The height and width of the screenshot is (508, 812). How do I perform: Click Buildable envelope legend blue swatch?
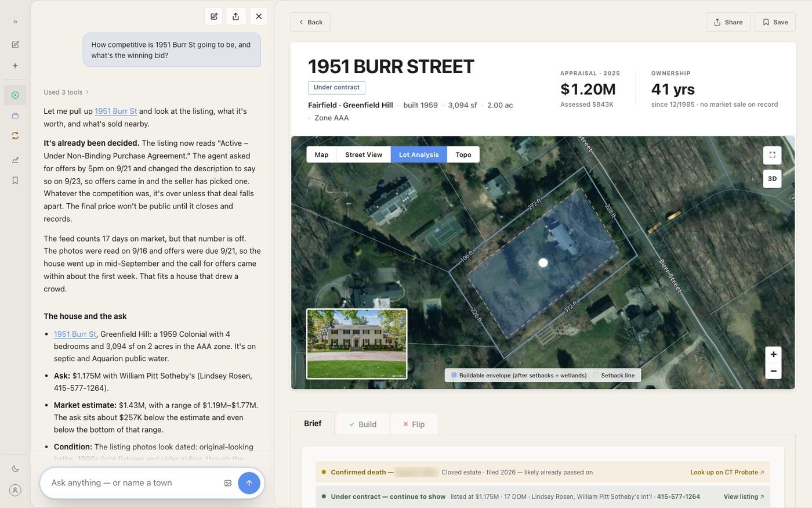coord(454,376)
